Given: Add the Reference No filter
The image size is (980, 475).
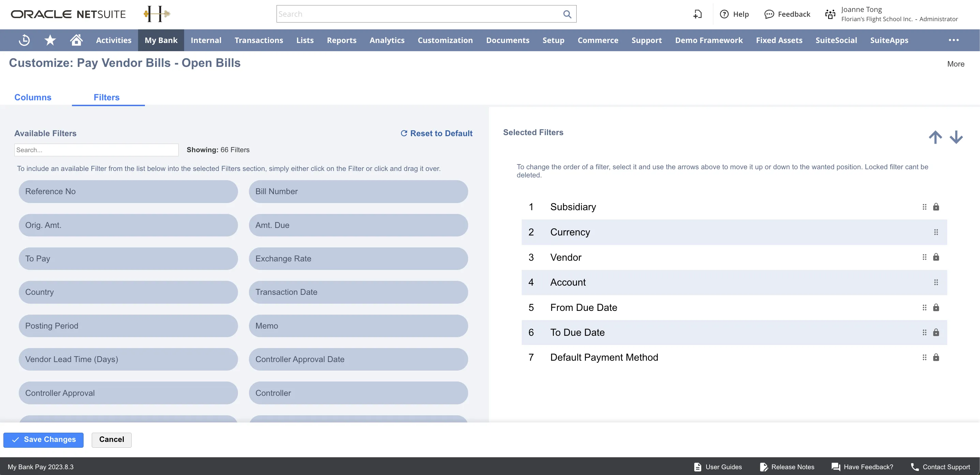Looking at the screenshot, I should click(x=128, y=191).
